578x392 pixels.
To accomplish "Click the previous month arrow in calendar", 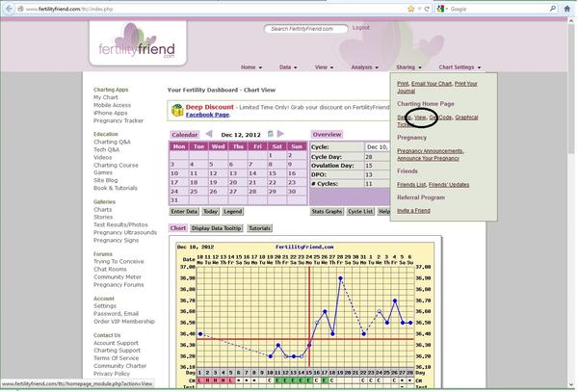I will 208,135.
